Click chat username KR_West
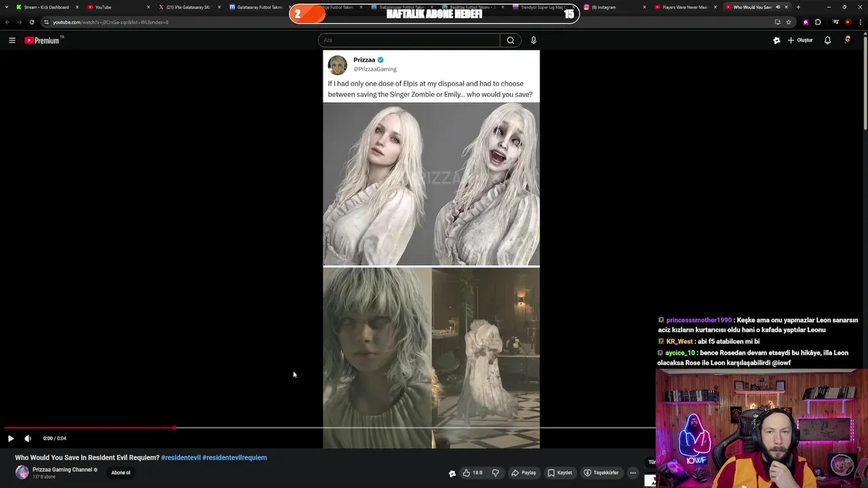Image resolution: width=868 pixels, height=488 pixels. (679, 342)
